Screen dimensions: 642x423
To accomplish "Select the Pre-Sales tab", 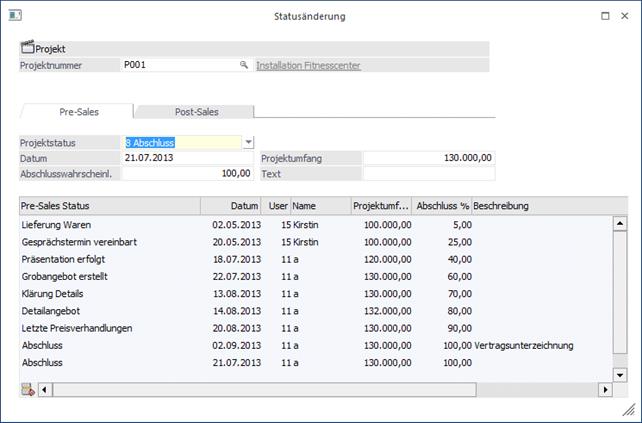I will 78,112.
